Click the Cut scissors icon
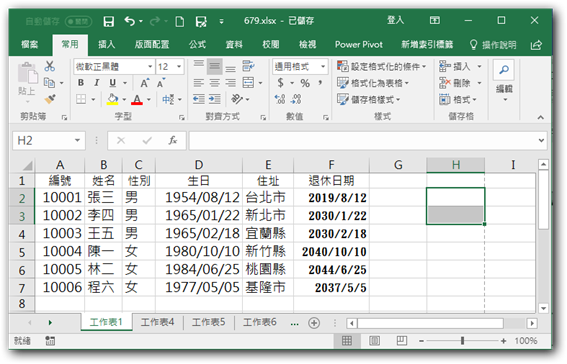 (50, 66)
